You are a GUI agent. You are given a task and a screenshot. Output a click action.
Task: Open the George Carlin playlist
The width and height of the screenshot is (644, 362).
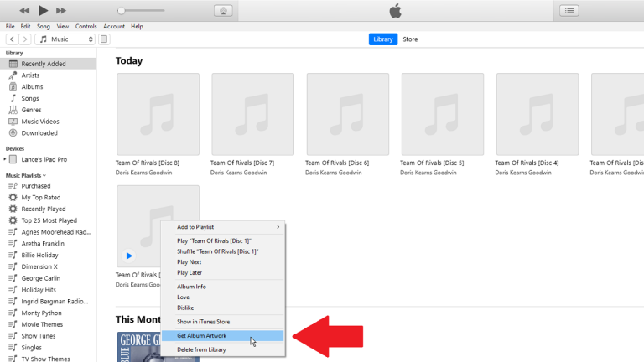[x=40, y=278]
